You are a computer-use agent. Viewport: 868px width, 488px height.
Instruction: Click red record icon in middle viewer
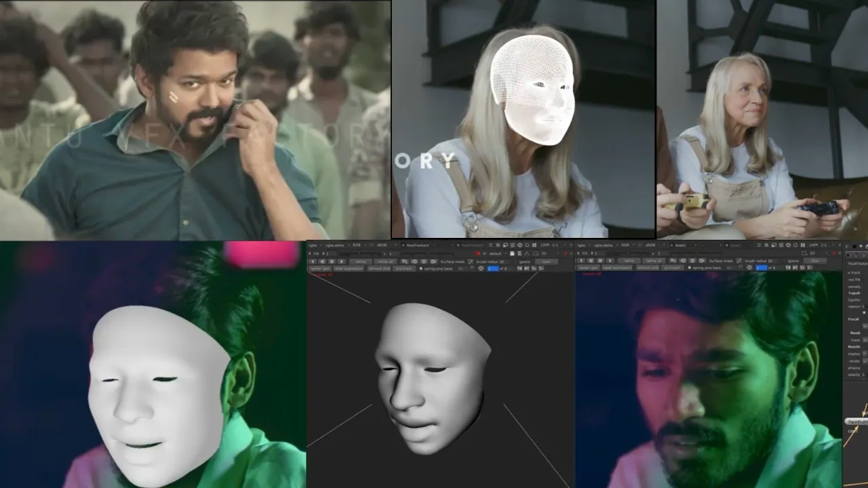478,253
